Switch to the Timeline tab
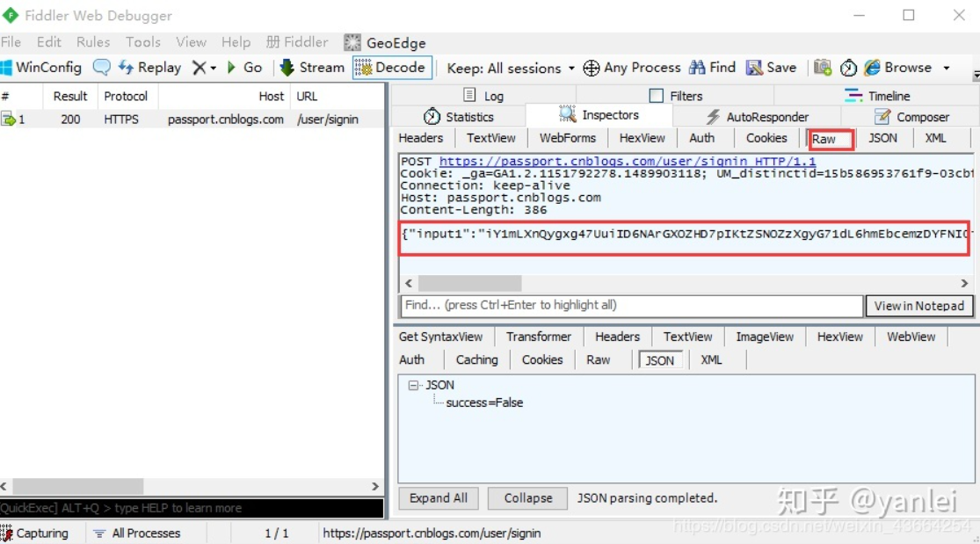Image resolution: width=980 pixels, height=544 pixels. tap(877, 96)
